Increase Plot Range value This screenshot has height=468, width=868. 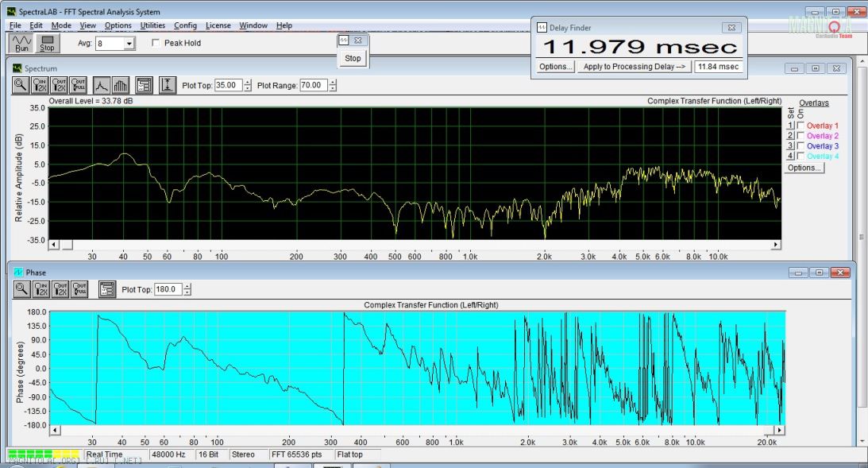333,83
